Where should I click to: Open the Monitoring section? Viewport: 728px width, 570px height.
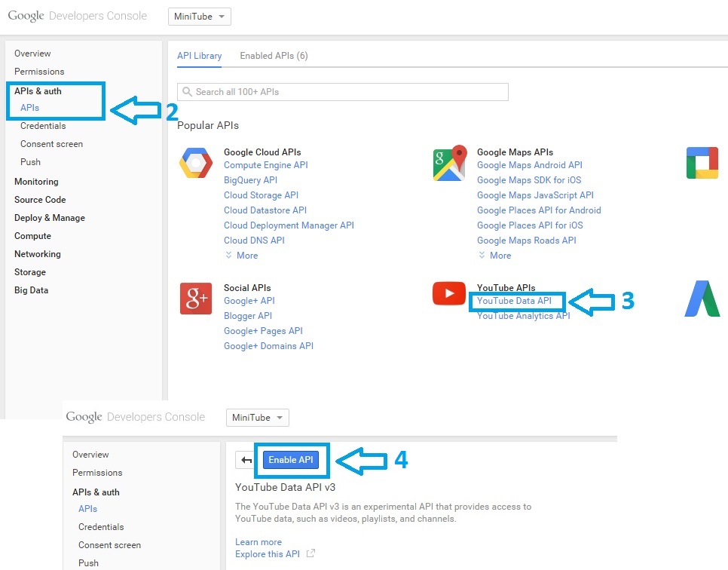pos(36,182)
